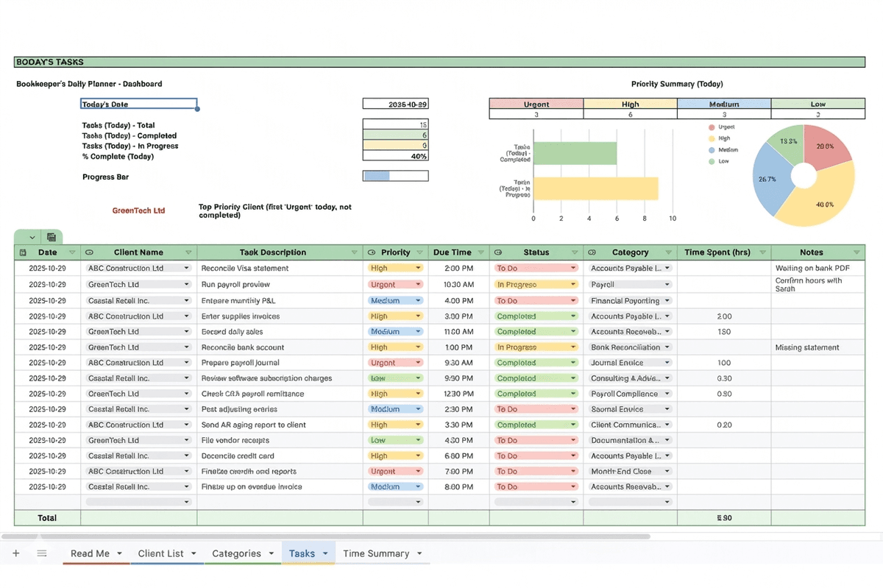Click the Priority column type icon
Screen dimensions: 883x588
pyautogui.click(x=372, y=252)
